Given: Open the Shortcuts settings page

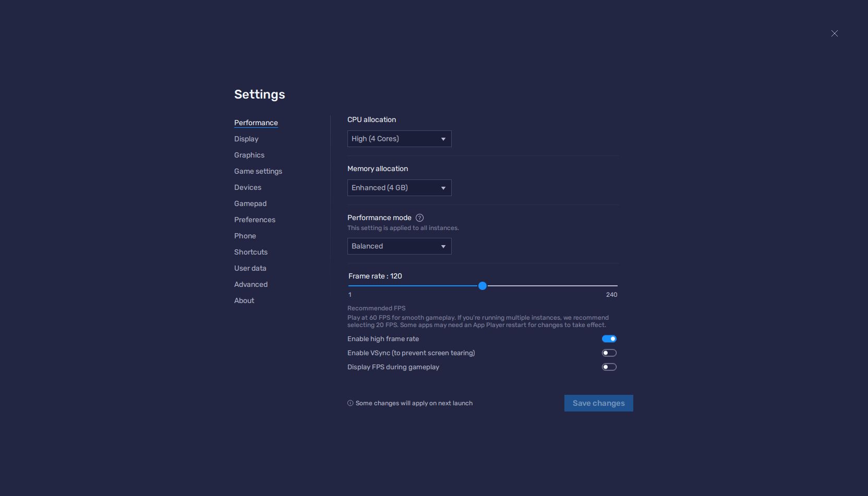Looking at the screenshot, I should point(250,252).
